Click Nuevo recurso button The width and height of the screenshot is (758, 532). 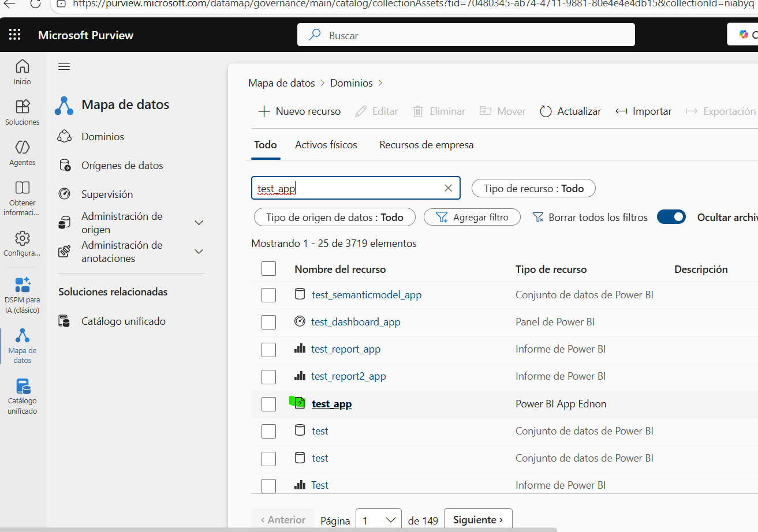pyautogui.click(x=299, y=111)
